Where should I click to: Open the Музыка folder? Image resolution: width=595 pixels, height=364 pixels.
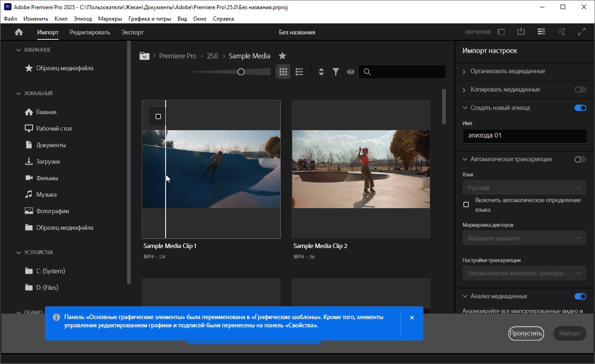[x=46, y=194]
